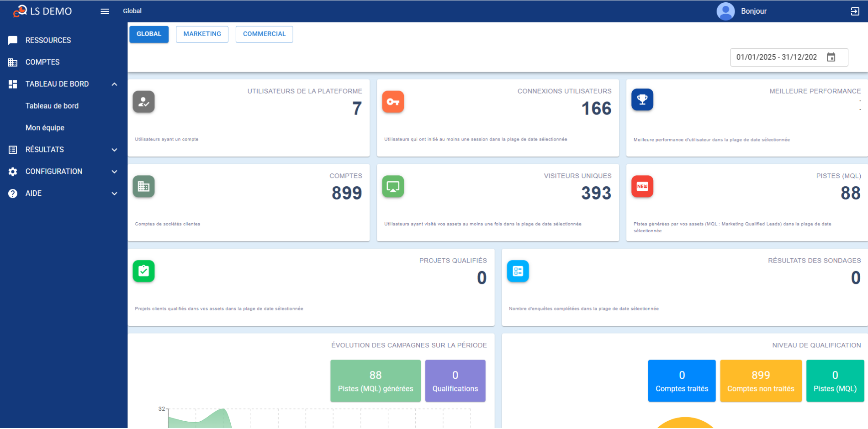The width and height of the screenshot is (868, 429).
Task: Click the logout icon in header
Action: point(855,11)
